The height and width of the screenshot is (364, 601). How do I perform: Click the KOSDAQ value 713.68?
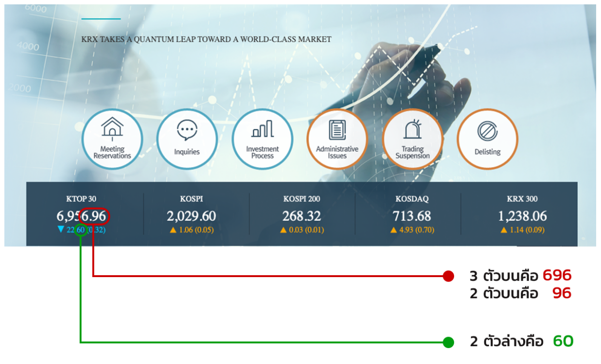click(412, 216)
